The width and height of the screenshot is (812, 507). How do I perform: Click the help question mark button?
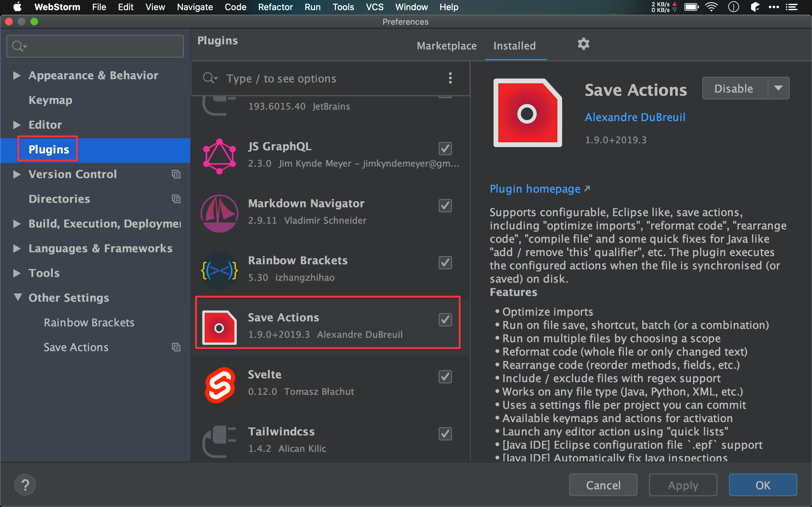(x=25, y=485)
